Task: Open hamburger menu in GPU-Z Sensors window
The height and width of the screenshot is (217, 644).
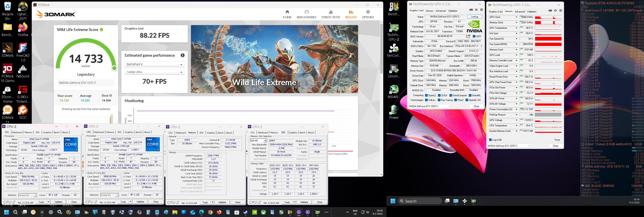Action: click(561, 10)
